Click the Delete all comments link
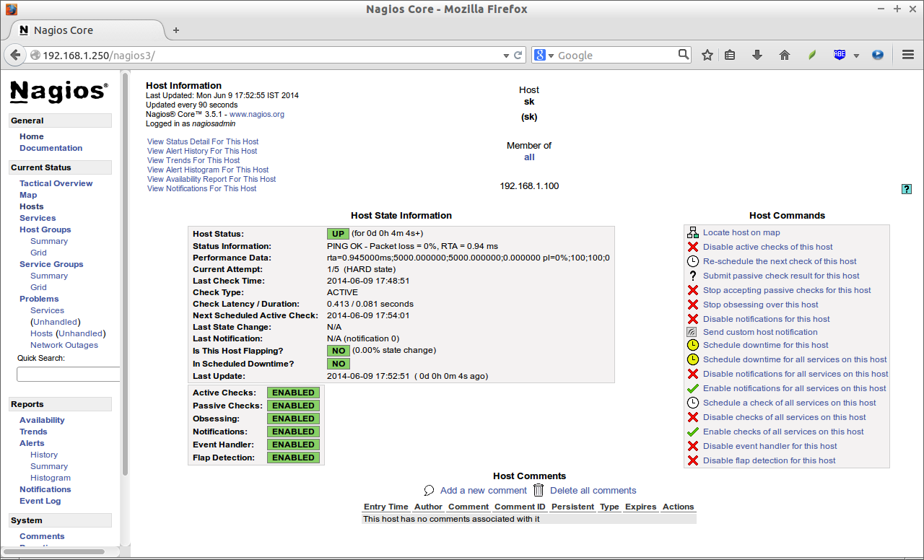The image size is (924, 560). [x=593, y=490]
